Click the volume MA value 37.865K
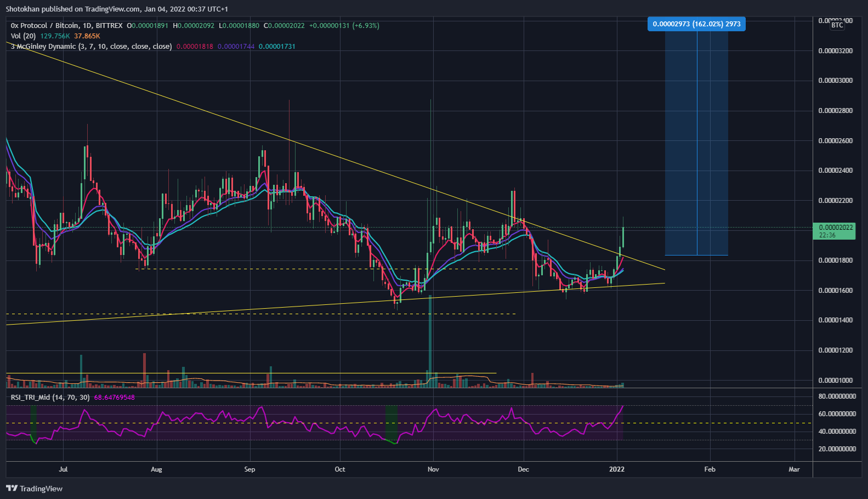The width and height of the screenshot is (868, 499). coord(87,36)
